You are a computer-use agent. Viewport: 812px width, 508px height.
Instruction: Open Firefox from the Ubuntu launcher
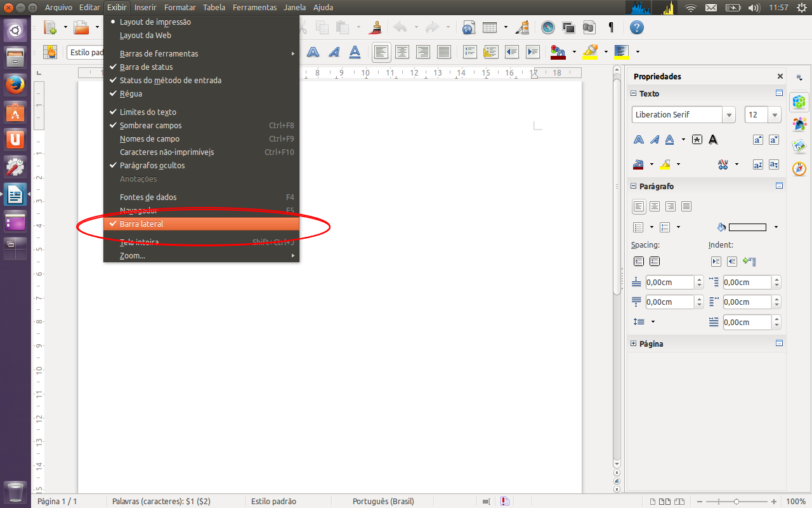(x=15, y=84)
